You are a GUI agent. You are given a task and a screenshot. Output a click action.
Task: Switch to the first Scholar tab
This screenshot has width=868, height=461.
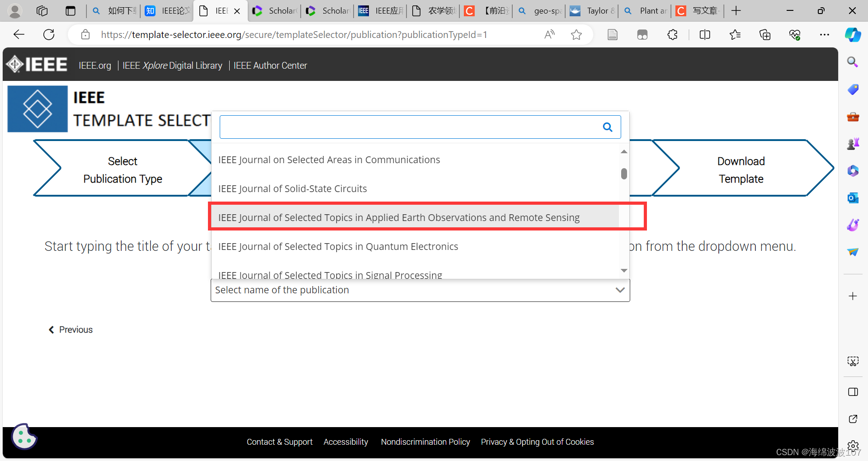pyautogui.click(x=275, y=11)
